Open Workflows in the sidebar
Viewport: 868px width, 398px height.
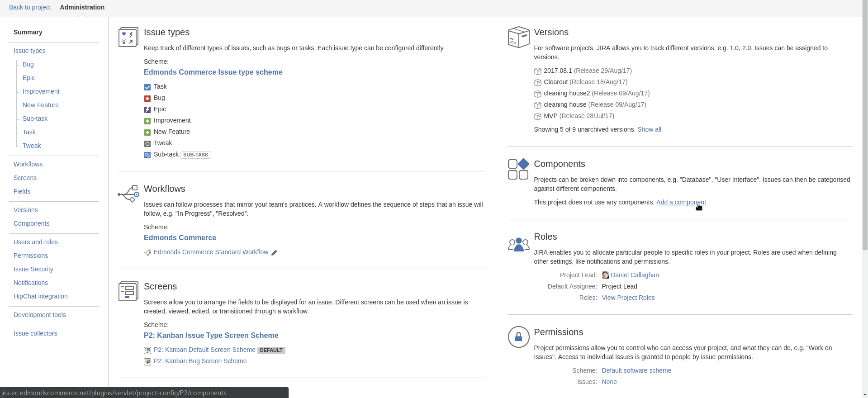(28, 164)
